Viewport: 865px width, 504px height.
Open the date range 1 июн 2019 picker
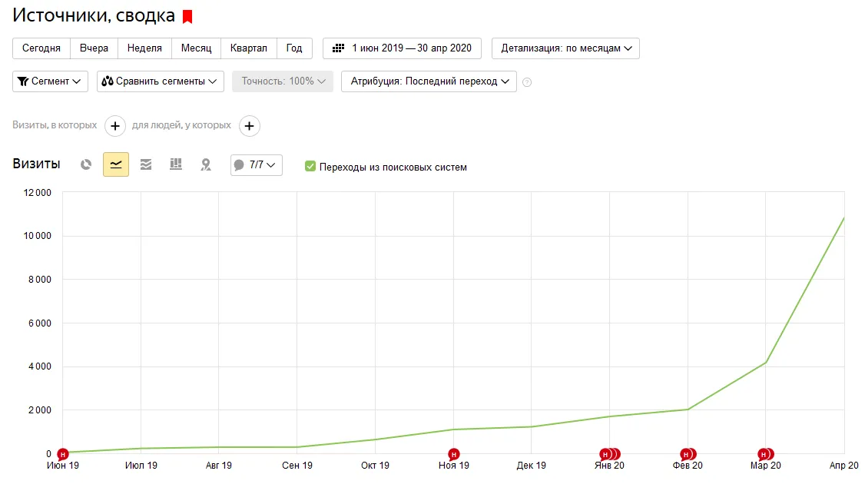tap(403, 48)
